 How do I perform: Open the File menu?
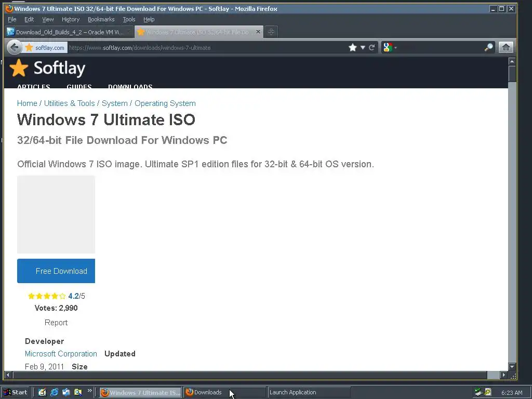click(x=12, y=19)
